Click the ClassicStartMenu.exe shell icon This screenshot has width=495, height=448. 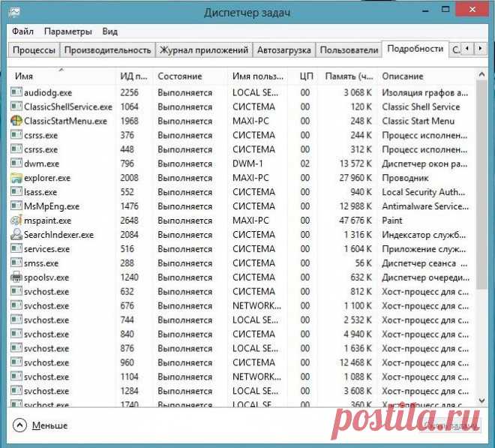point(16,121)
